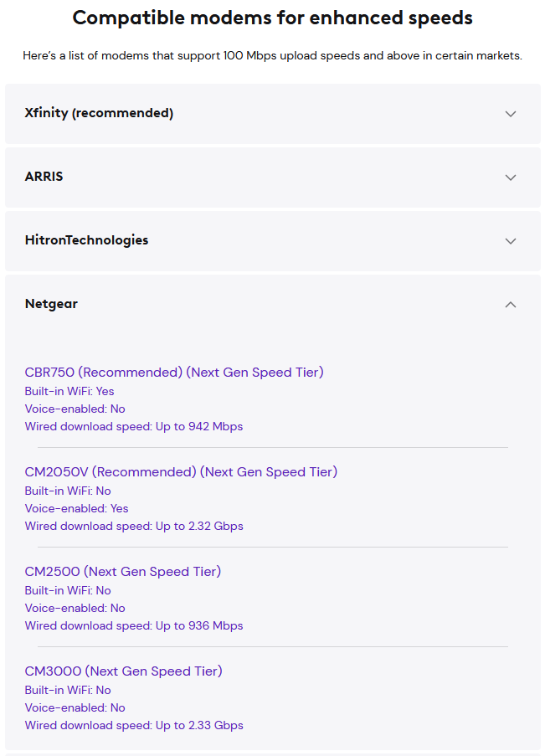Click the 100 Mbps upload speeds description text
The image size is (545, 756).
tap(273, 56)
